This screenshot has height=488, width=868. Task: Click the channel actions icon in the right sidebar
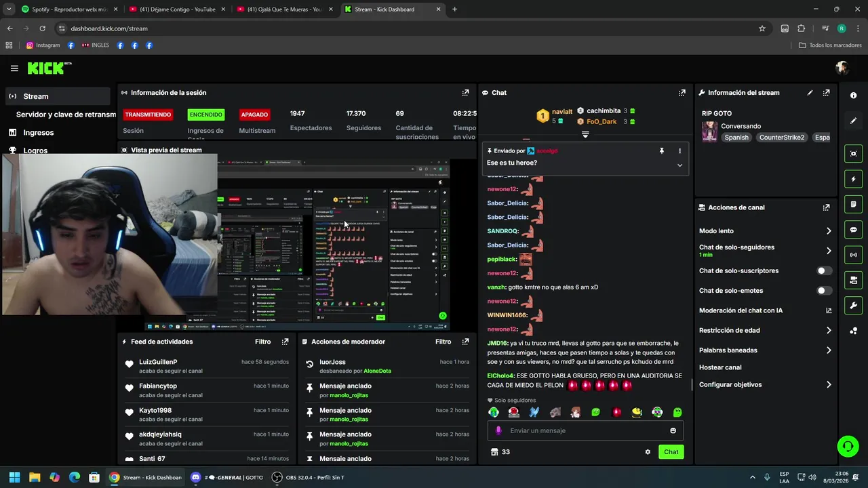coord(853,280)
